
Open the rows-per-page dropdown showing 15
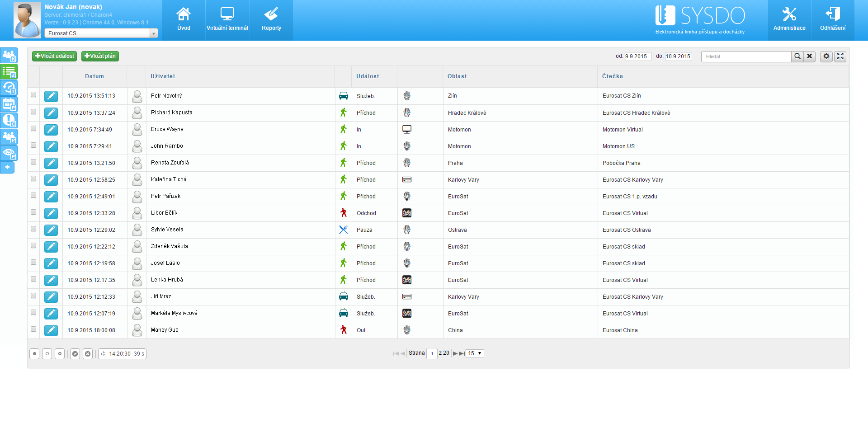[x=475, y=353]
